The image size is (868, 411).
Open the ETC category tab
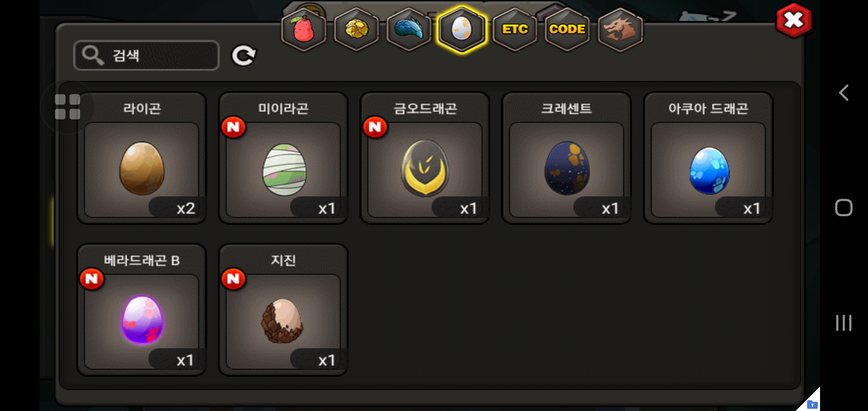515,30
